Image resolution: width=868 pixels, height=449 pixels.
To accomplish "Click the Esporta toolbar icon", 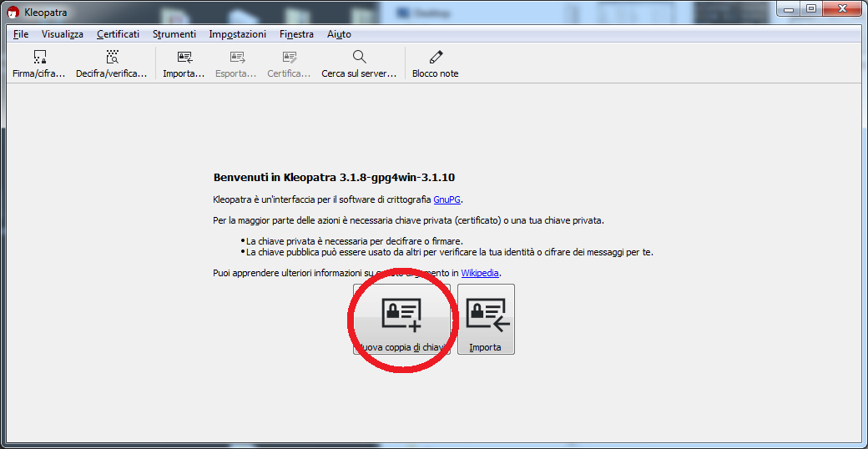I will click(x=236, y=63).
